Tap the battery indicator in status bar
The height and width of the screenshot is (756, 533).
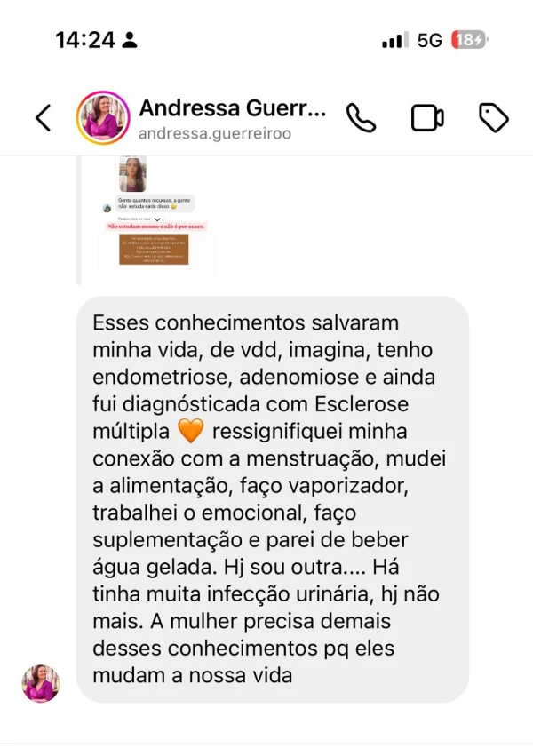click(x=469, y=40)
